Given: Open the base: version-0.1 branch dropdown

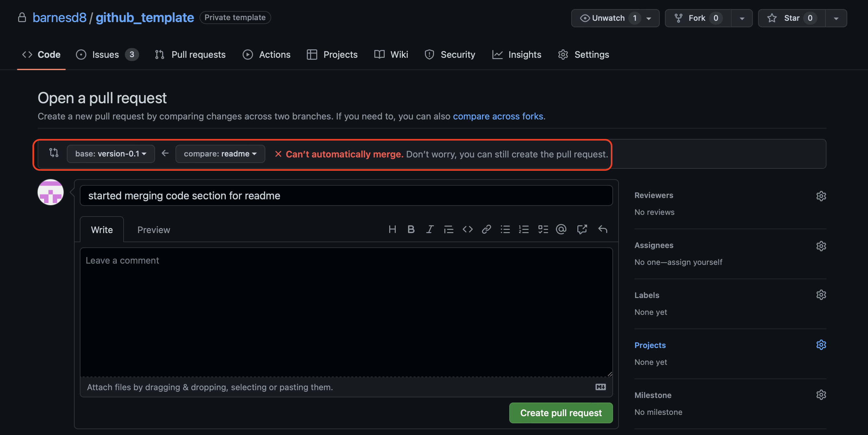Looking at the screenshot, I should pos(111,154).
